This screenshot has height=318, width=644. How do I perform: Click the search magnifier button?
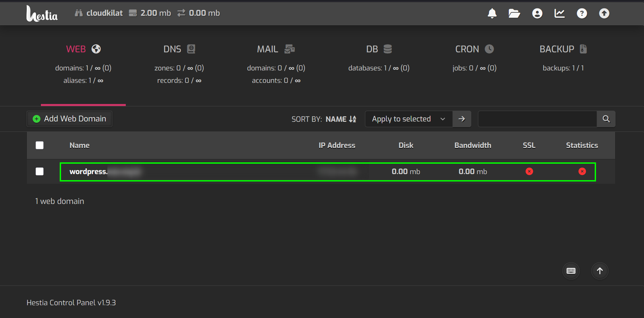pos(606,119)
